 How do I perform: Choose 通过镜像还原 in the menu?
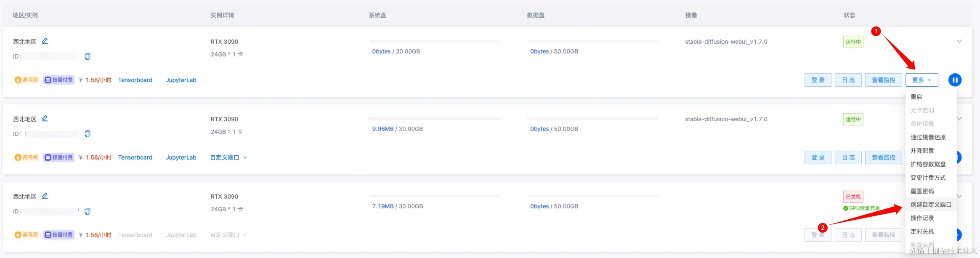click(931, 137)
